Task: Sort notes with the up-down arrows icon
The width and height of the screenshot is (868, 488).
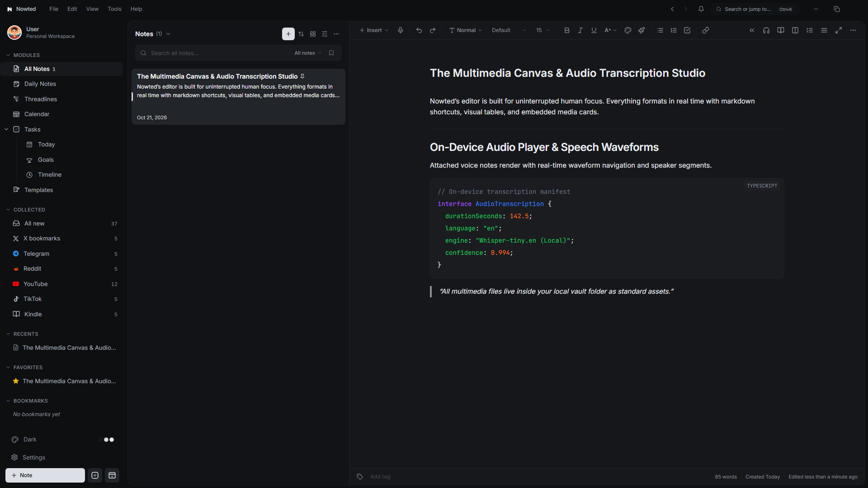Action: coord(301,34)
